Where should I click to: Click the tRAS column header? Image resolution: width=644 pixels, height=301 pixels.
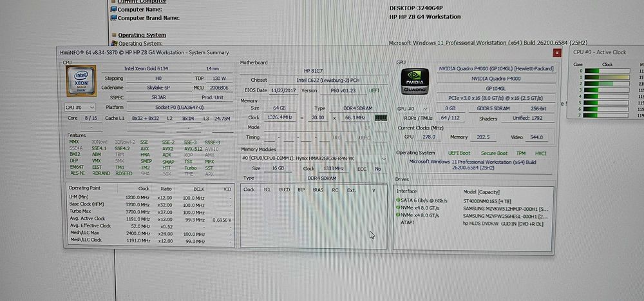pyautogui.click(x=318, y=190)
